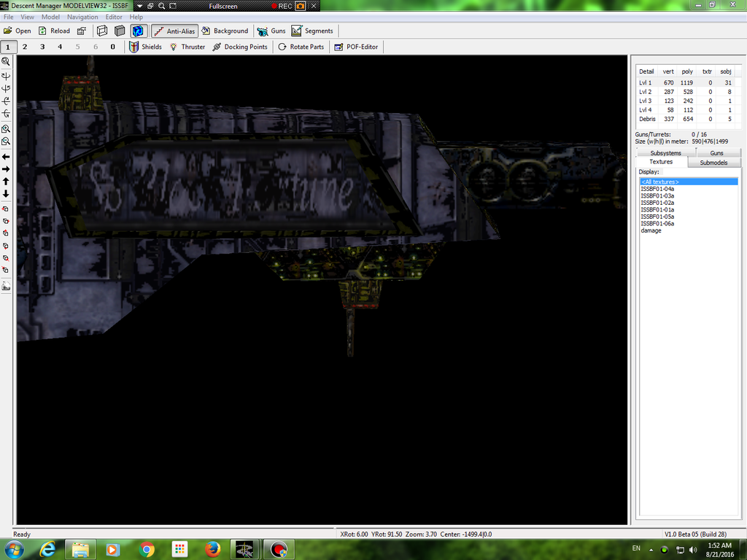Switch to the Submodels tab
Screen dimensions: 747x560
713,163
